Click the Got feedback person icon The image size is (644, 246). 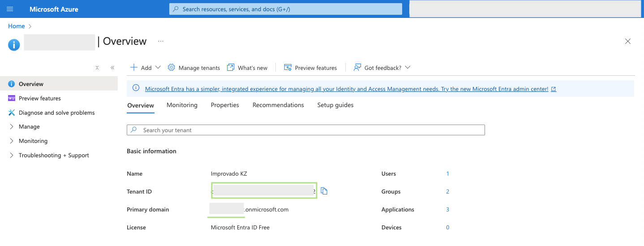click(357, 67)
